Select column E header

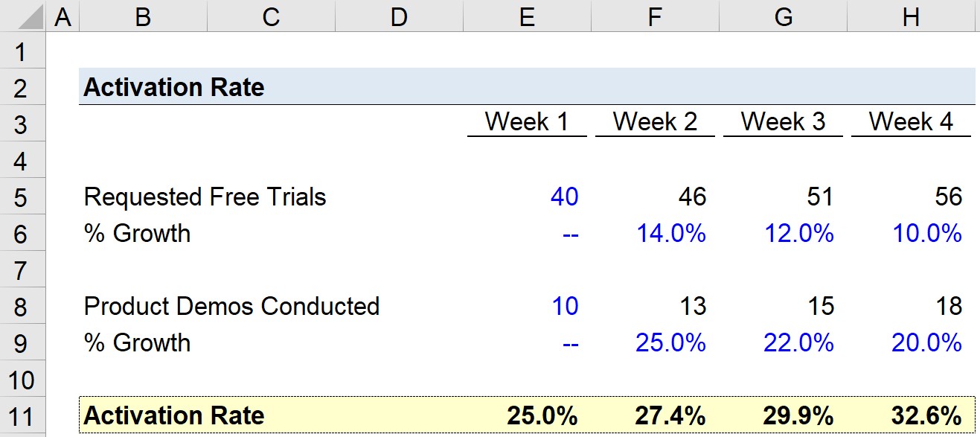527,16
